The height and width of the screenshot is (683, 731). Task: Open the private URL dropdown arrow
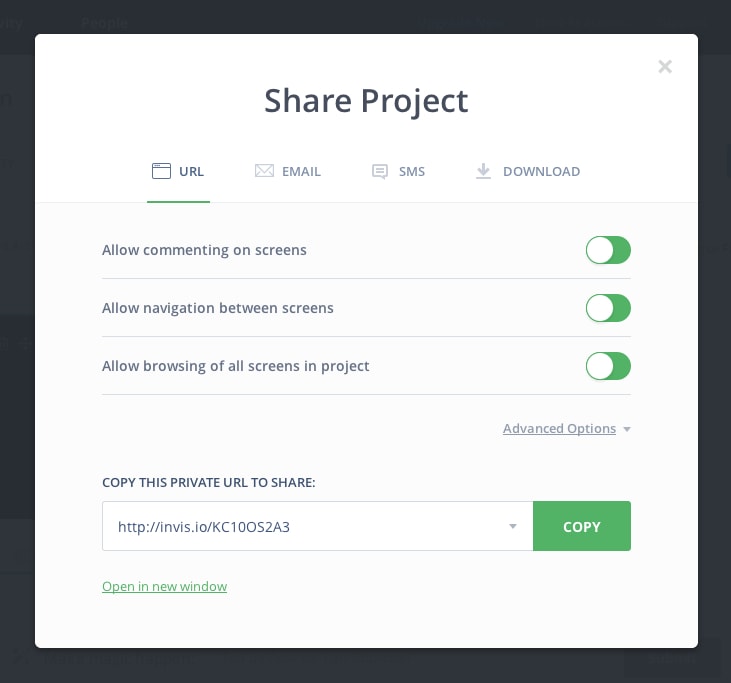pyautogui.click(x=512, y=526)
